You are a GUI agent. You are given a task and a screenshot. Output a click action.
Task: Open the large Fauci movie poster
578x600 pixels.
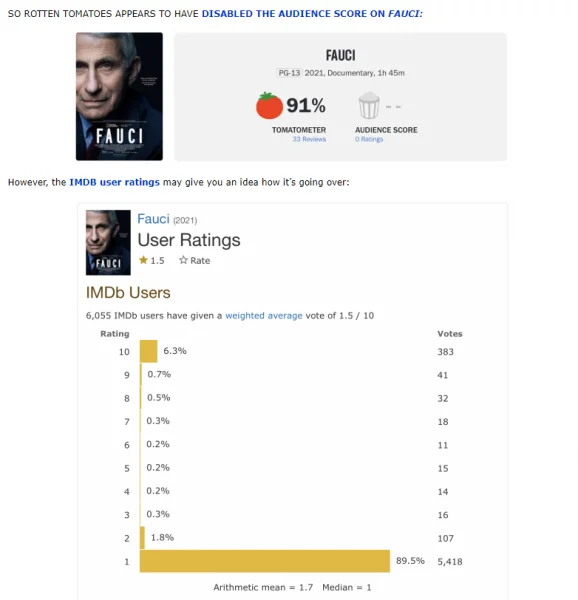[119, 96]
